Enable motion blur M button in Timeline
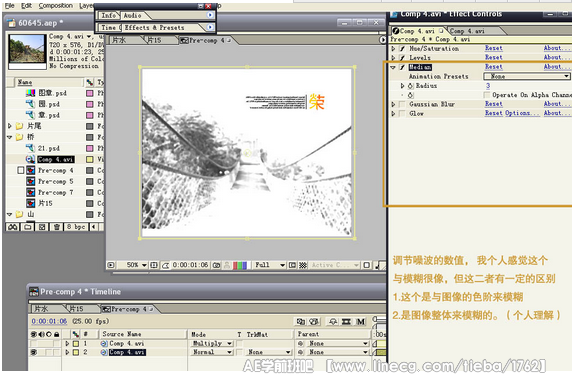 (361, 322)
